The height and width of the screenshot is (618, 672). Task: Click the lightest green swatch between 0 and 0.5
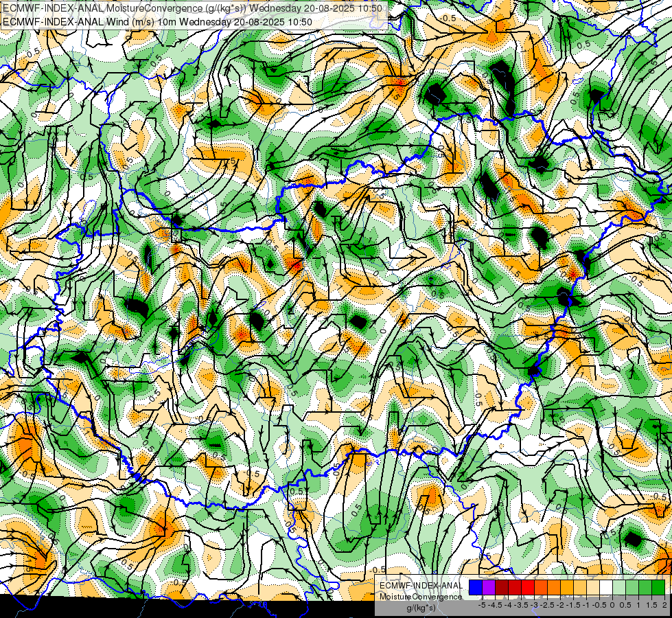coord(619,587)
